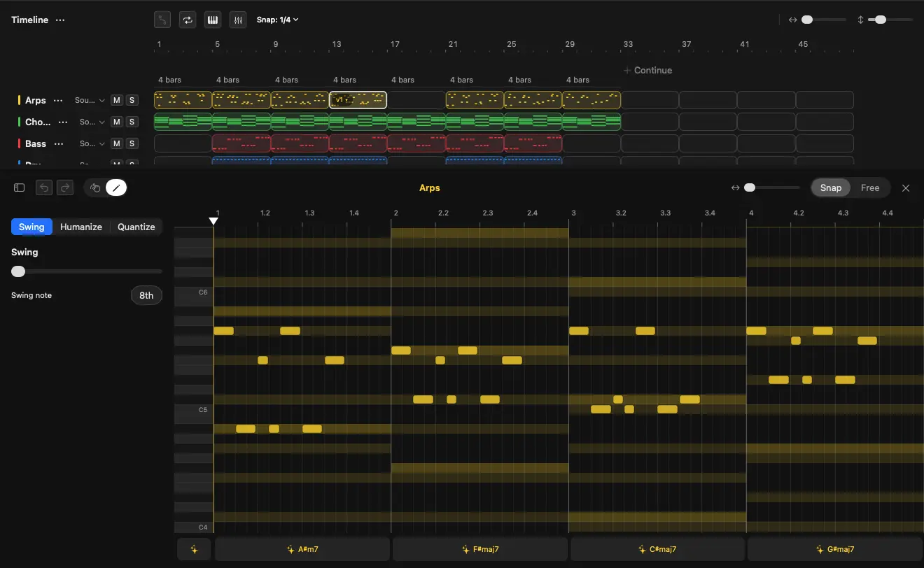This screenshot has height=568, width=924.
Task: Open the Timeline more options menu
Action: tap(60, 20)
